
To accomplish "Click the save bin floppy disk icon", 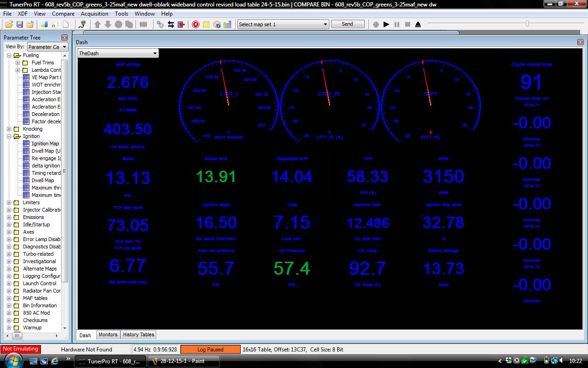I will tap(19, 24).
